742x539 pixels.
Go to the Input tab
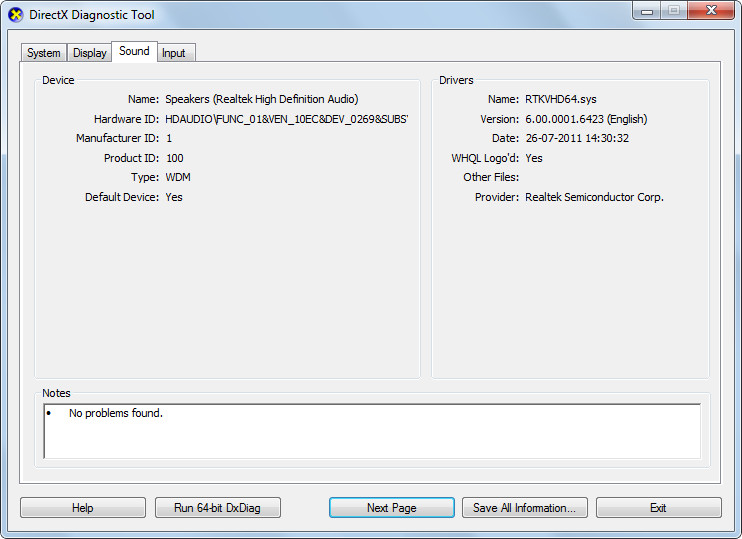(x=174, y=53)
